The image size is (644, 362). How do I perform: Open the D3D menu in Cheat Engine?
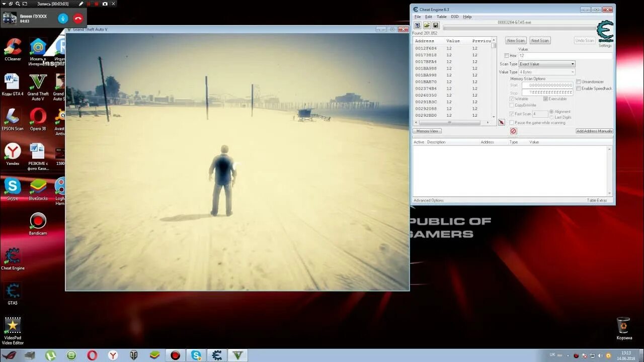pyautogui.click(x=455, y=17)
